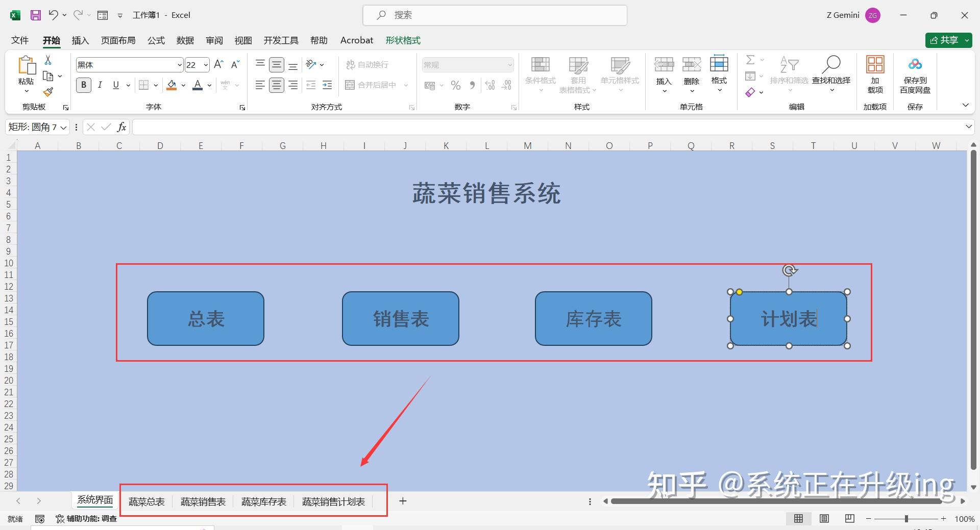Open the fill color dropdown arrow
The width and height of the screenshot is (980, 530).
(x=183, y=85)
